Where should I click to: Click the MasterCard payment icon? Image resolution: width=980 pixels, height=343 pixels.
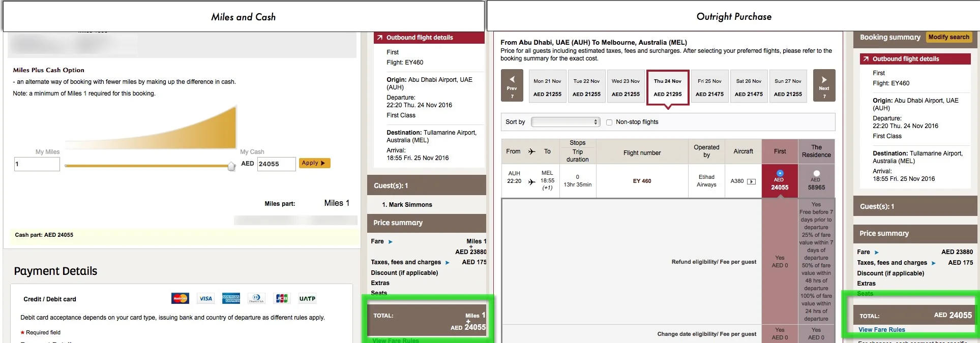point(180,298)
